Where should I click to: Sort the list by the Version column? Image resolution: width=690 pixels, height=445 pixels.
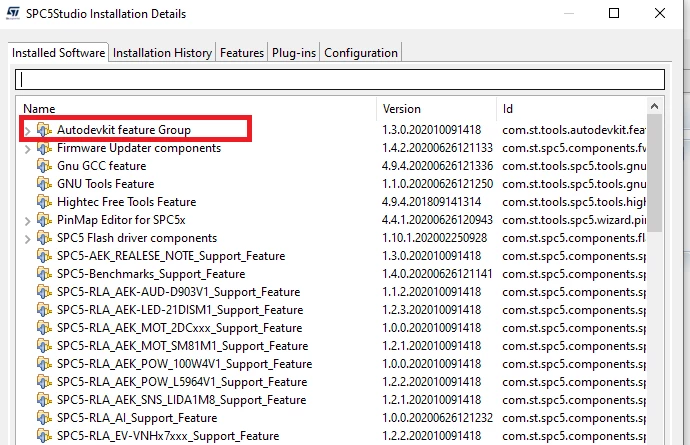click(x=437, y=109)
